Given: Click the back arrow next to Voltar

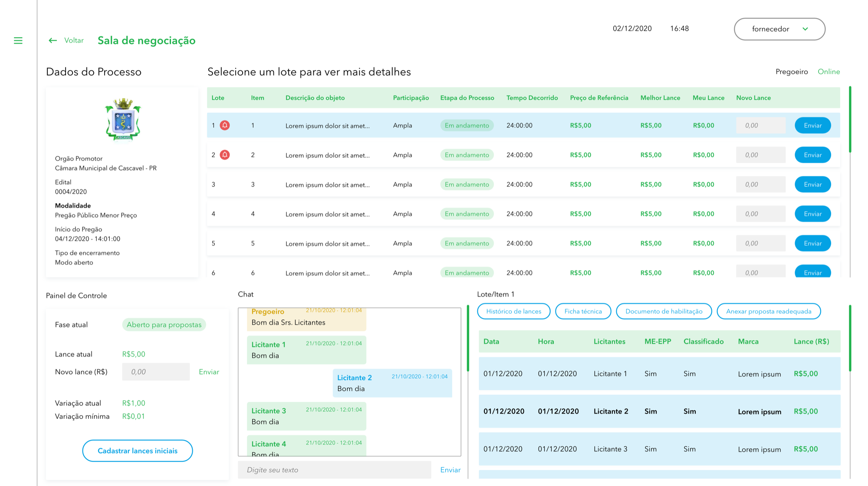Looking at the screenshot, I should tap(53, 40).
